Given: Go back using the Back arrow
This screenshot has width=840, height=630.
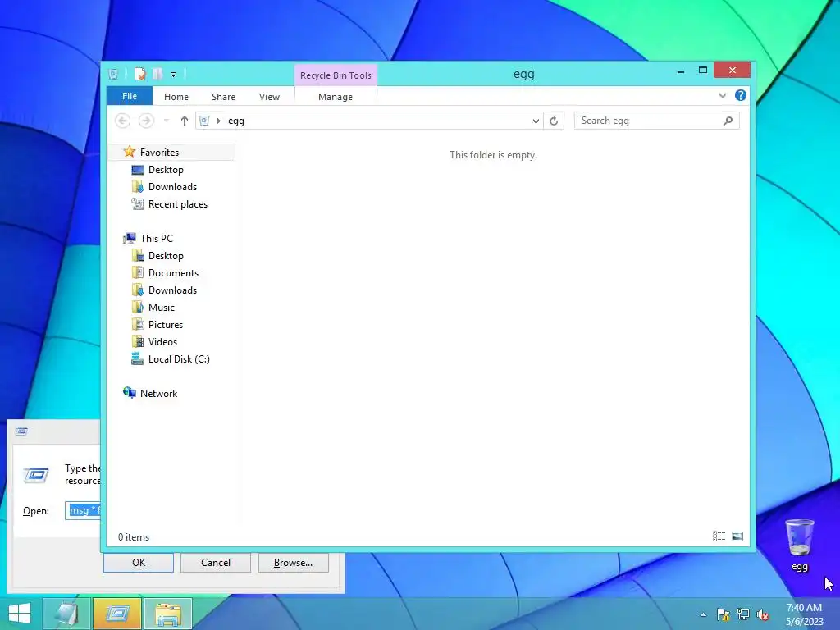Looking at the screenshot, I should pyautogui.click(x=123, y=121).
